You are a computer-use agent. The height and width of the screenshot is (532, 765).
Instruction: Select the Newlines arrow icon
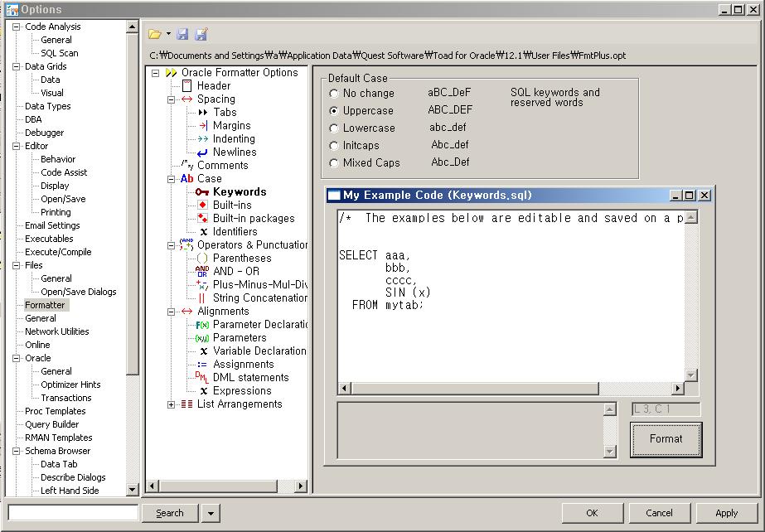point(202,152)
